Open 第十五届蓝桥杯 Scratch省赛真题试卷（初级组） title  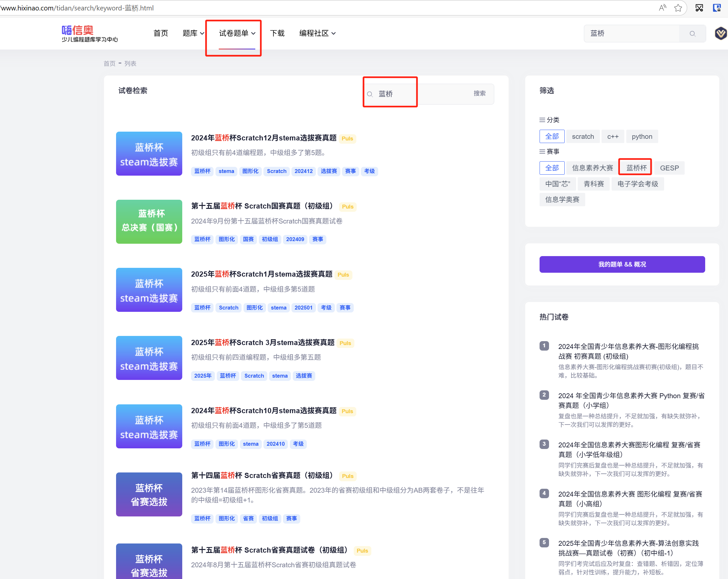point(271,550)
